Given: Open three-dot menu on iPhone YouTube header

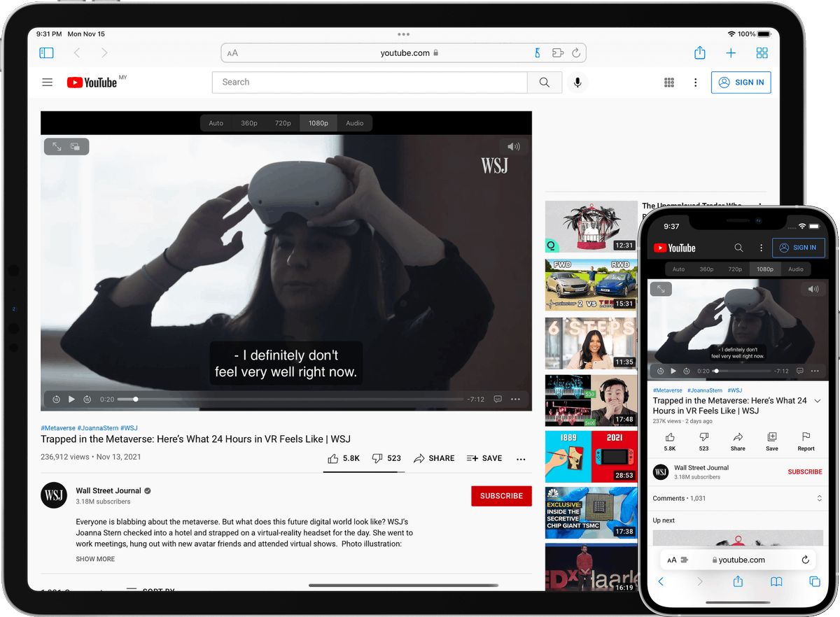Looking at the screenshot, I should coord(761,248).
